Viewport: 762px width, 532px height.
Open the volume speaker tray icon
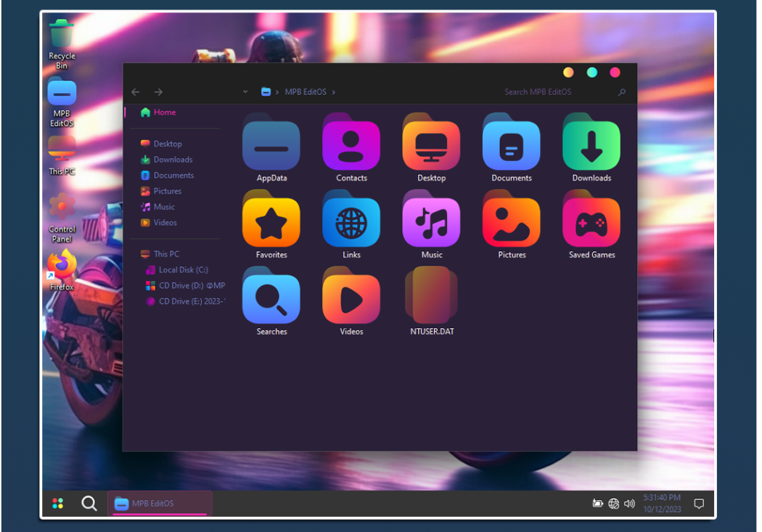(x=629, y=504)
